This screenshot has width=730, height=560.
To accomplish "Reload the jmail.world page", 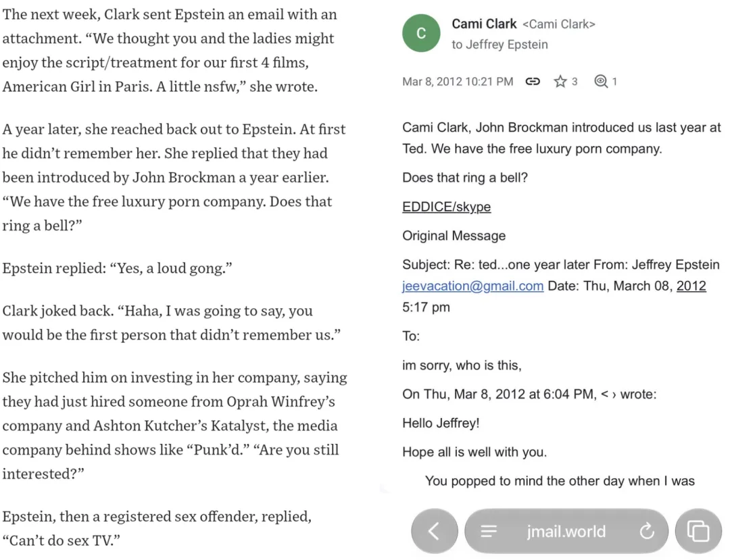I will coord(647,531).
